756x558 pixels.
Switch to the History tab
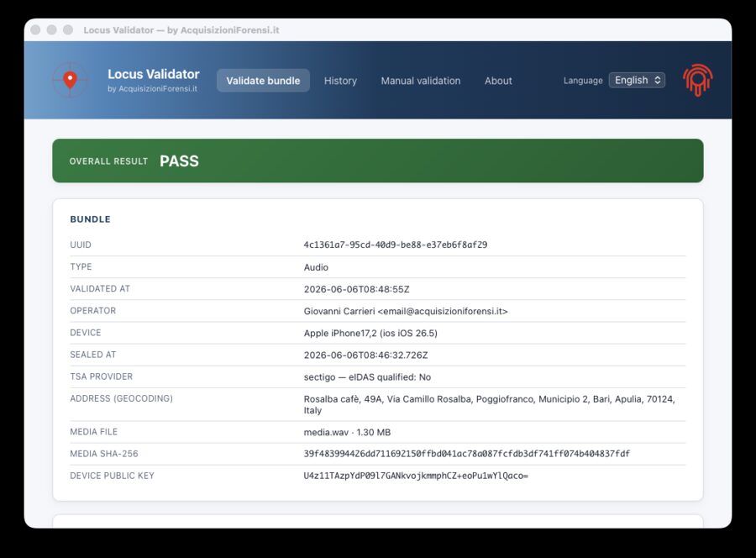[340, 81]
